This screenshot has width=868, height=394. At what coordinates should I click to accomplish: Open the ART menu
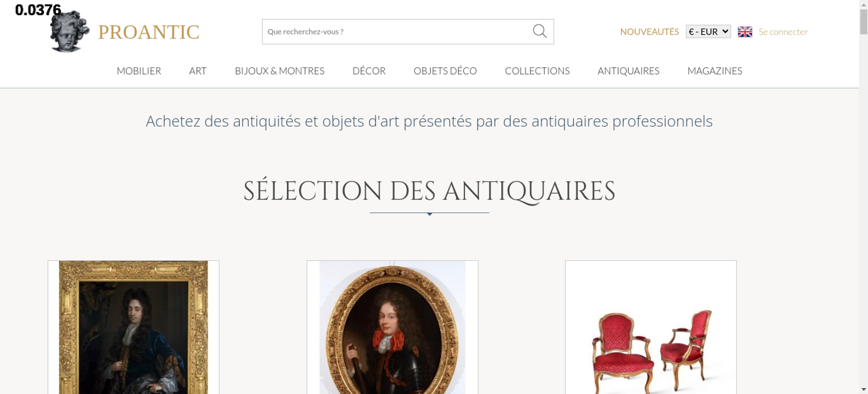coord(198,71)
